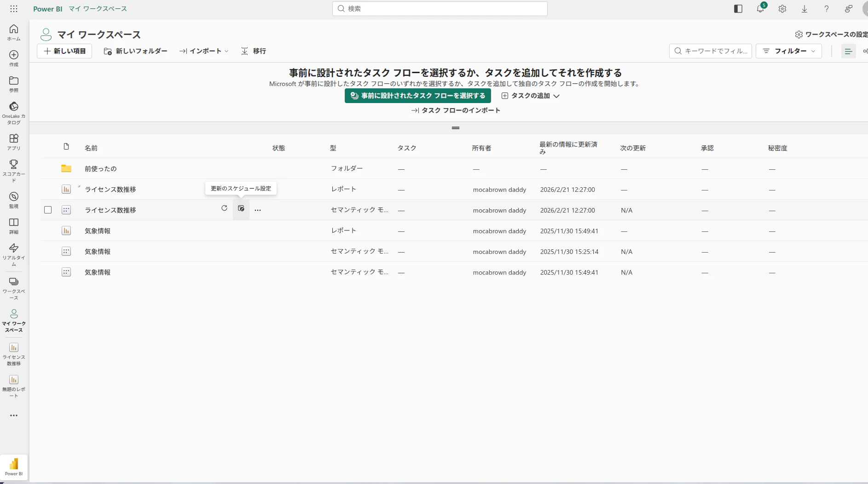Open スコアカード in the sidebar
This screenshot has height=484, width=868.
click(14, 171)
